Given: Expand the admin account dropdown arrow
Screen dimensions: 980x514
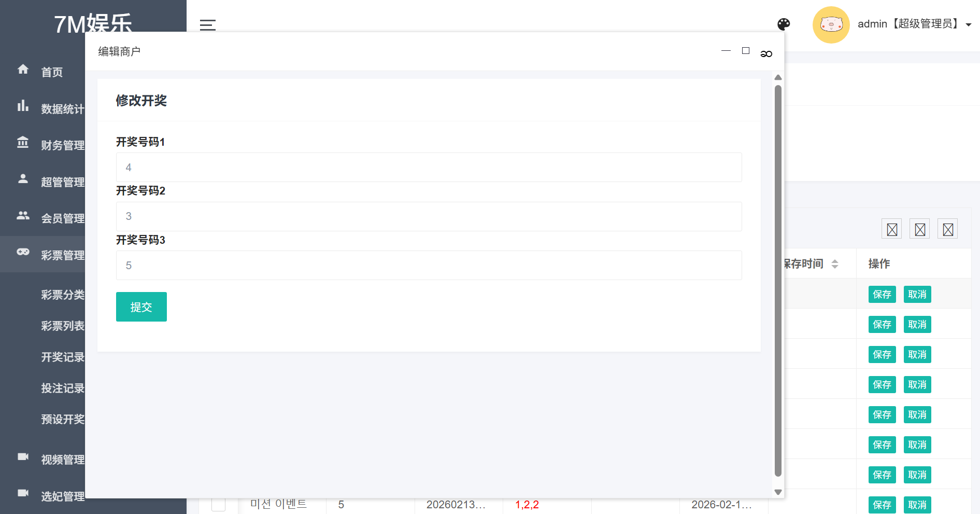Looking at the screenshot, I should [x=968, y=25].
